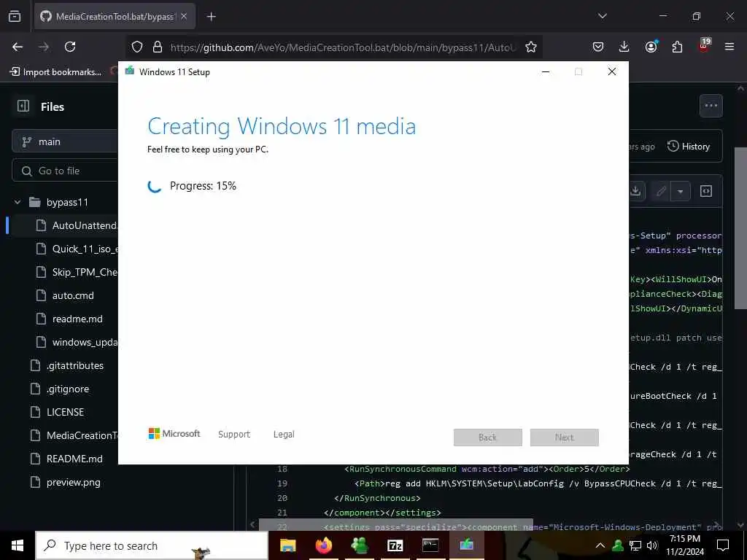Open the Windows Start menu
The image size is (747, 560).
[x=18, y=545]
